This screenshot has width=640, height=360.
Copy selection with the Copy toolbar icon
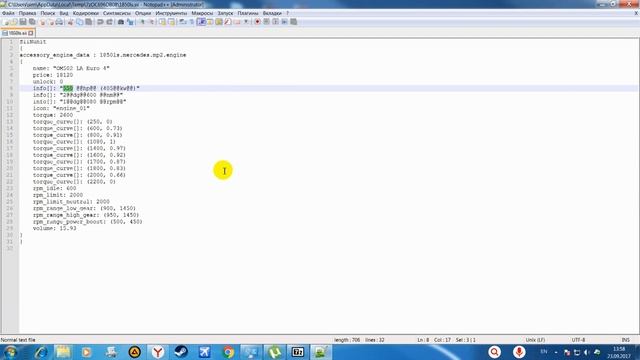pos(80,22)
